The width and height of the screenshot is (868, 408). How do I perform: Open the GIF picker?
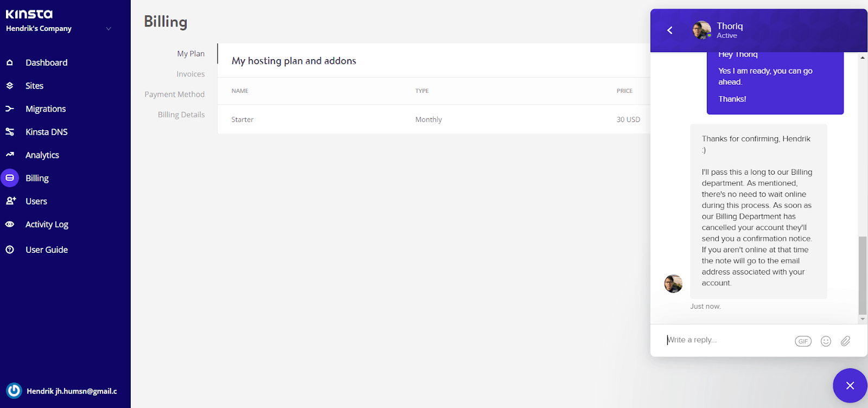803,341
